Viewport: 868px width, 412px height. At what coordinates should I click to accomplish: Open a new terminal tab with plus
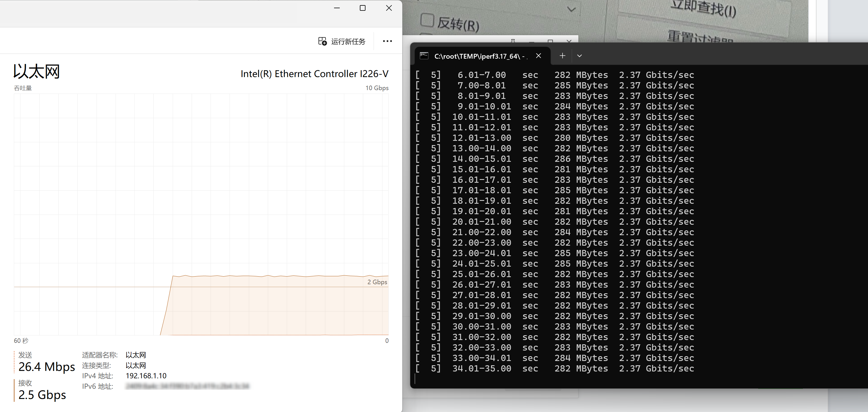pos(562,56)
